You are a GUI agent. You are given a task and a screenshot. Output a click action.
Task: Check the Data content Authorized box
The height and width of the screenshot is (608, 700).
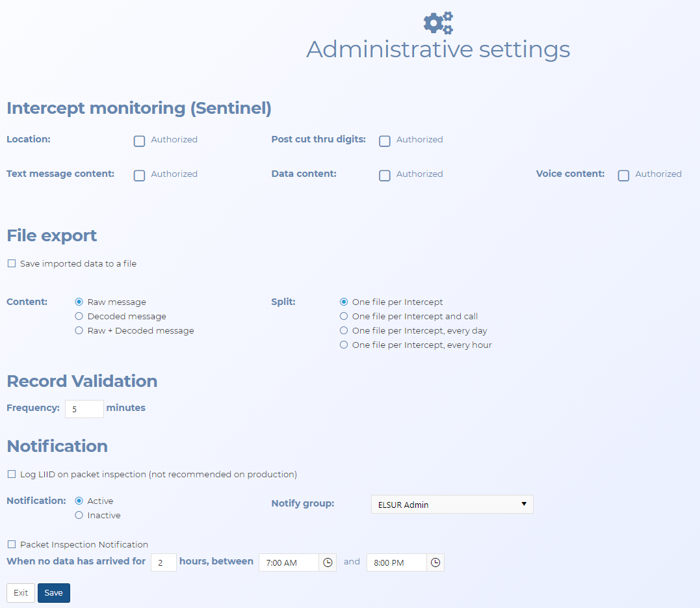point(385,176)
